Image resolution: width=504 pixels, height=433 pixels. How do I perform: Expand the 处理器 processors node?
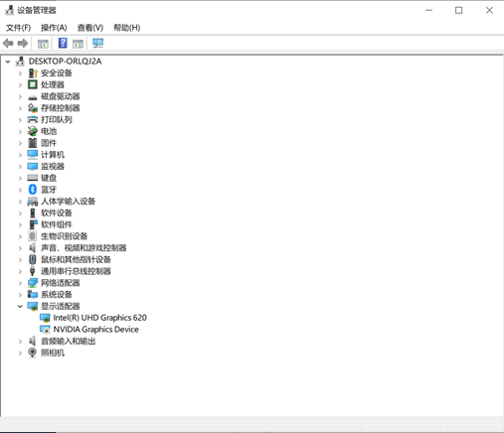click(20, 84)
